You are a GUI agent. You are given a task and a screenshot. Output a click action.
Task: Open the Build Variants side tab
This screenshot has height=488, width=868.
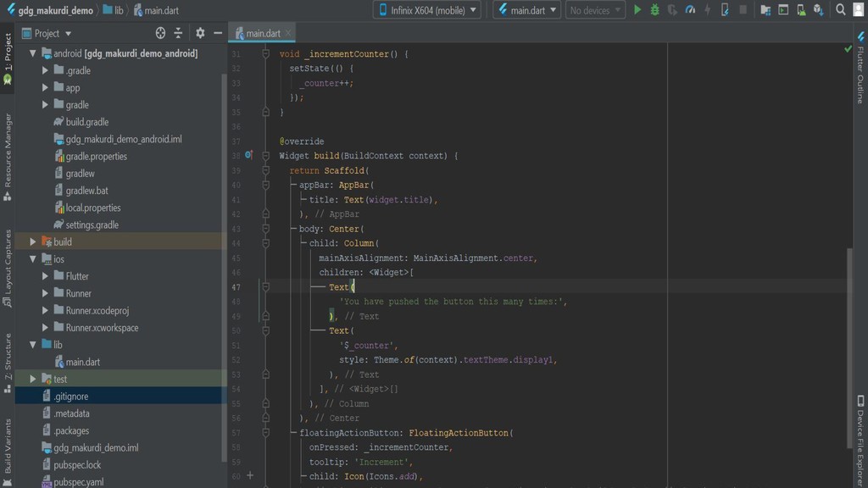8,445
